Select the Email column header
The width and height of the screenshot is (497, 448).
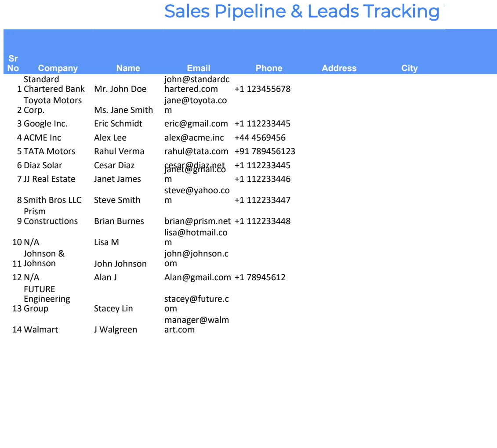199,68
